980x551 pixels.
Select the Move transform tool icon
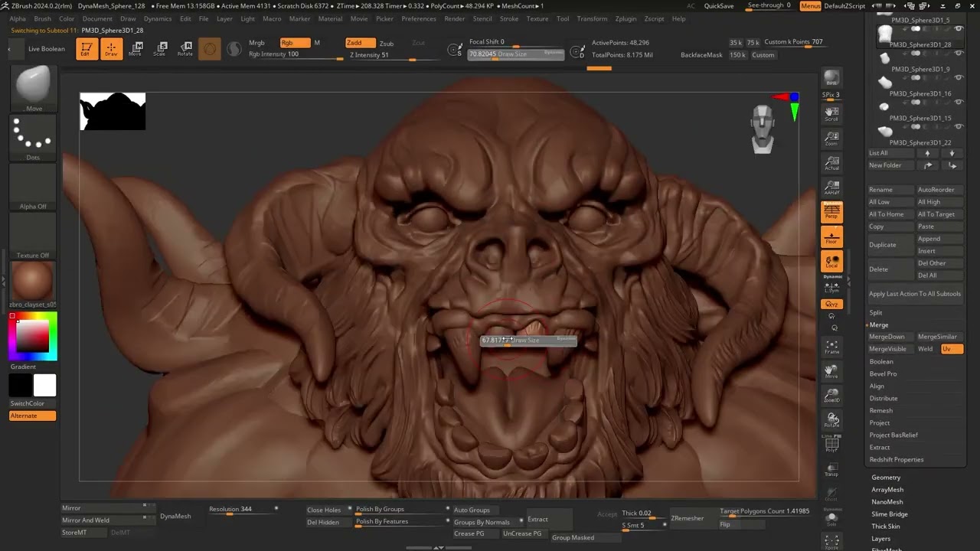pyautogui.click(x=136, y=49)
